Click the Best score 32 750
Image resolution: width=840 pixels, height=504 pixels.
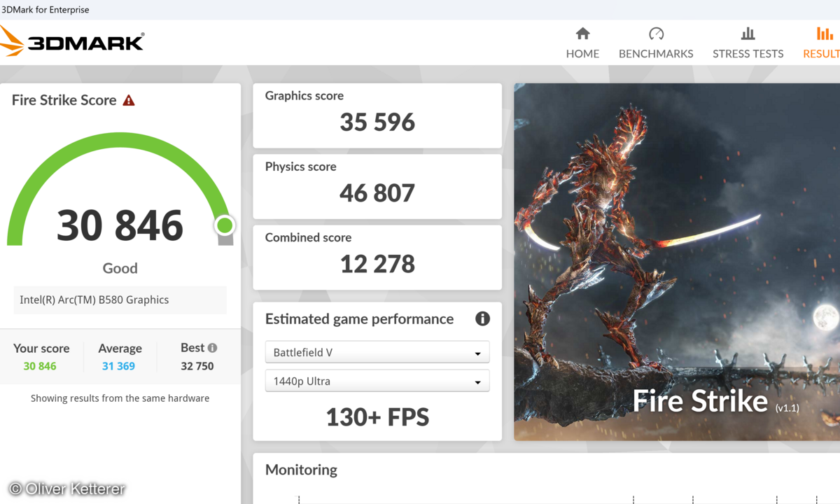(x=197, y=366)
